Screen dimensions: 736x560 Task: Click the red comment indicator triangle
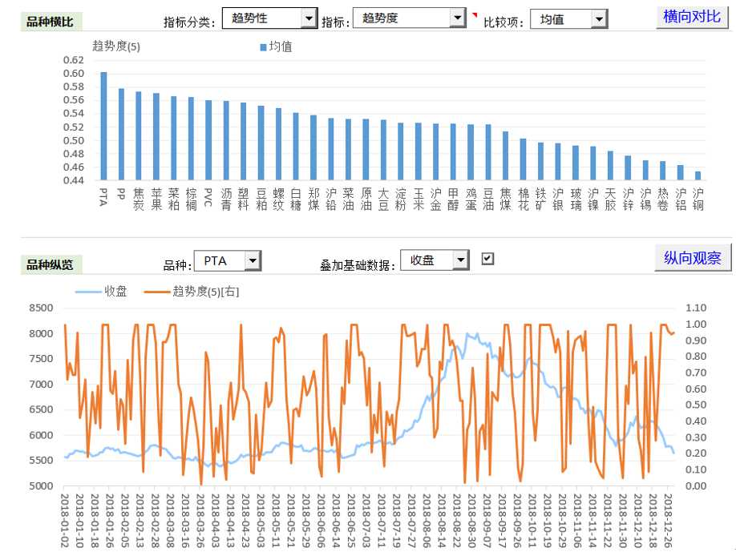474,14
